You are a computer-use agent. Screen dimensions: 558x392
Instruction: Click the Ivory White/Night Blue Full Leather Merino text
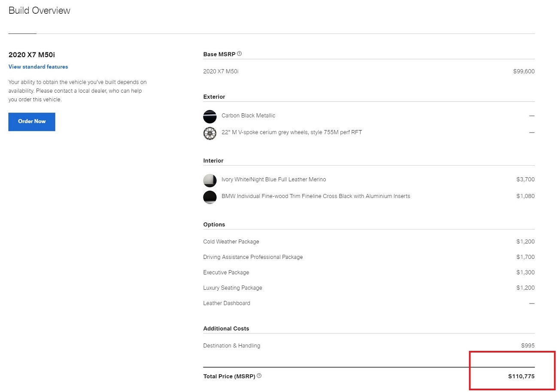pyautogui.click(x=273, y=179)
